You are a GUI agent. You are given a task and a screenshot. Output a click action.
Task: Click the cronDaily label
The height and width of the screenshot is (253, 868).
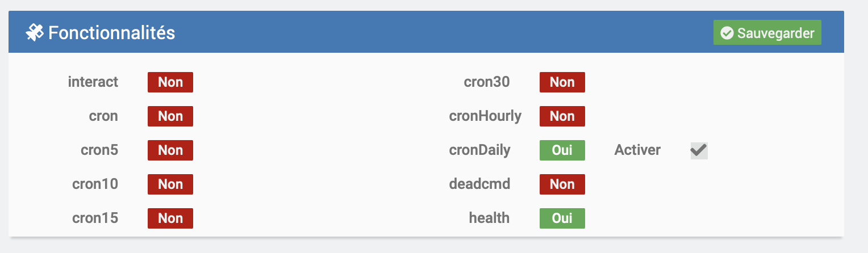[480, 150]
